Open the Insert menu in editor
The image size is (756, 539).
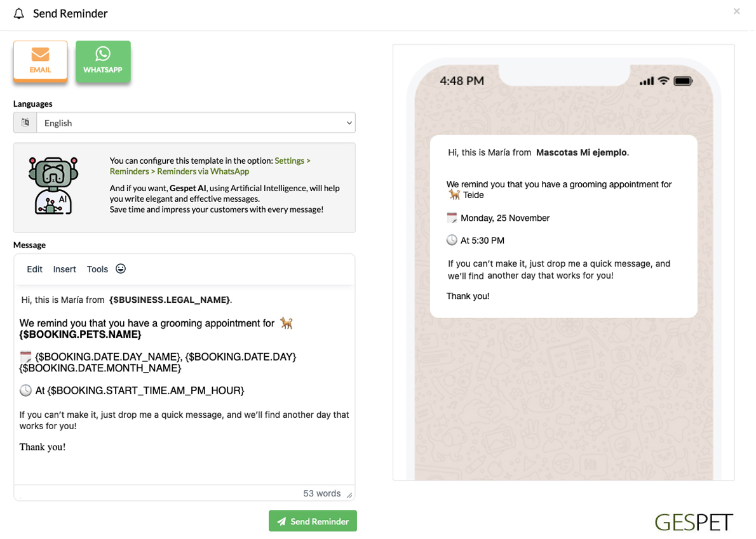[x=65, y=269]
